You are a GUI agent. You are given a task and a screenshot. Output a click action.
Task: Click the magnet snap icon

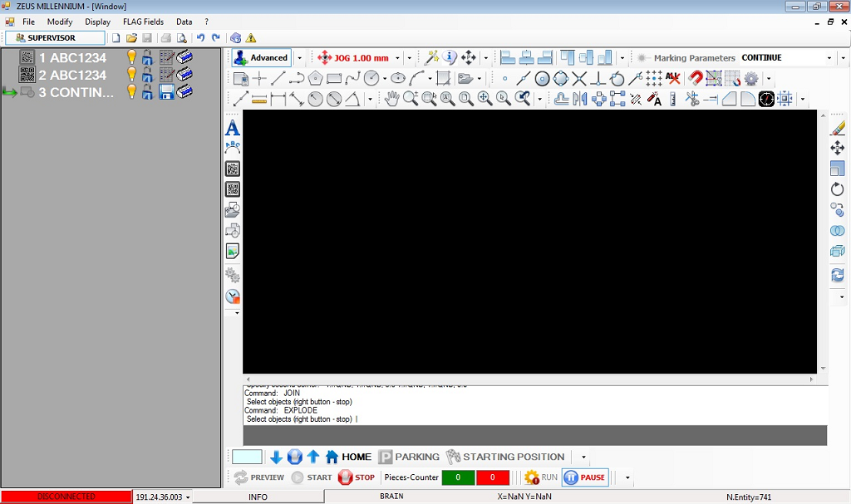pos(695,79)
